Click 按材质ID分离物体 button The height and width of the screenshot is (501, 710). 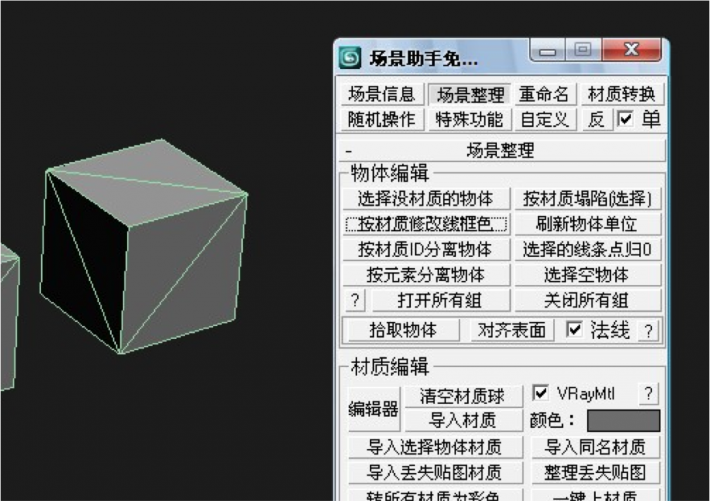[426, 249]
